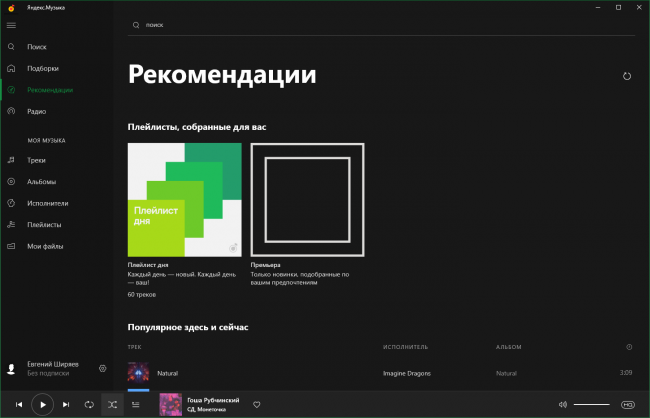Click the Плейлисты list icon
This screenshot has width=650, height=418.
(x=11, y=224)
